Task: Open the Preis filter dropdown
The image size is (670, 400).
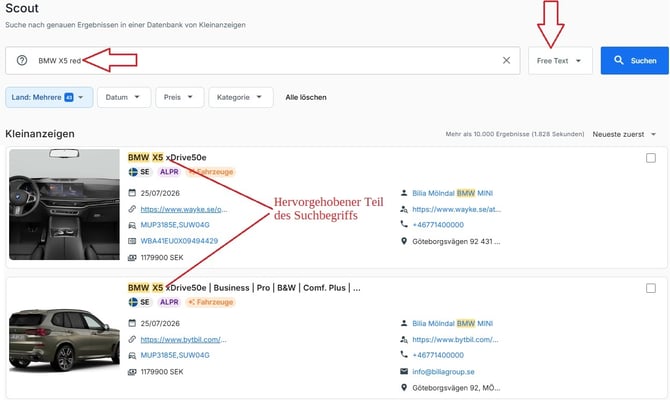Action: point(179,97)
